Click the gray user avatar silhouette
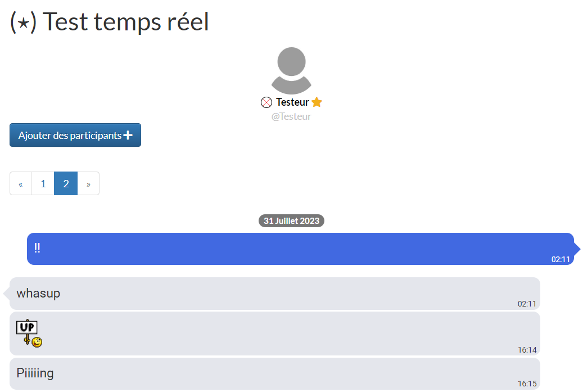Image resolution: width=583 pixels, height=392 pixels. tap(291, 71)
